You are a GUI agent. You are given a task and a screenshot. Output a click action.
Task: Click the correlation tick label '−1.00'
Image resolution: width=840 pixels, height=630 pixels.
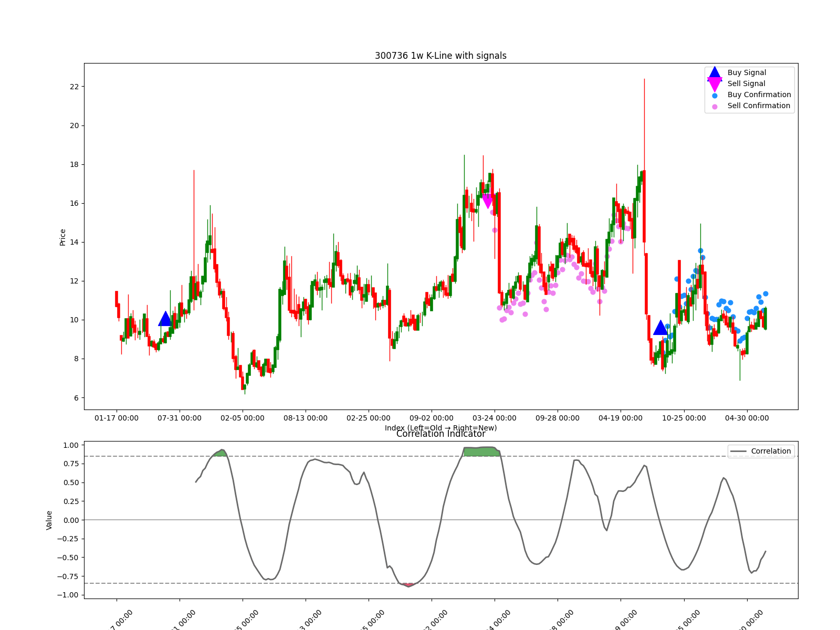click(x=68, y=595)
